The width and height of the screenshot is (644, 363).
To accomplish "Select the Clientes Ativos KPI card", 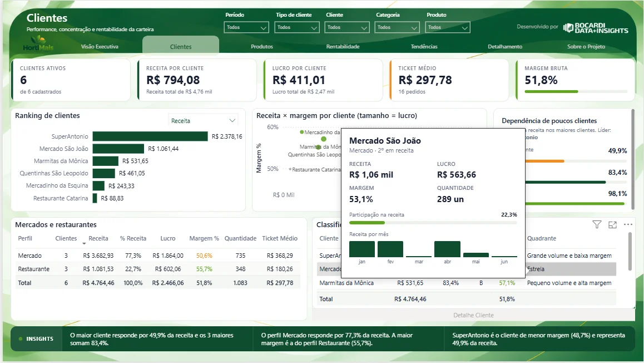I will click(71, 80).
